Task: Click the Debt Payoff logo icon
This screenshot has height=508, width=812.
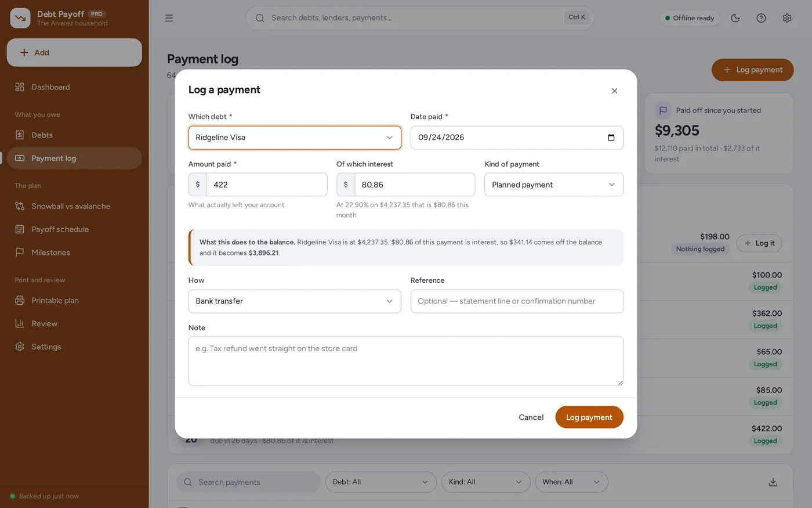Action: click(20, 18)
